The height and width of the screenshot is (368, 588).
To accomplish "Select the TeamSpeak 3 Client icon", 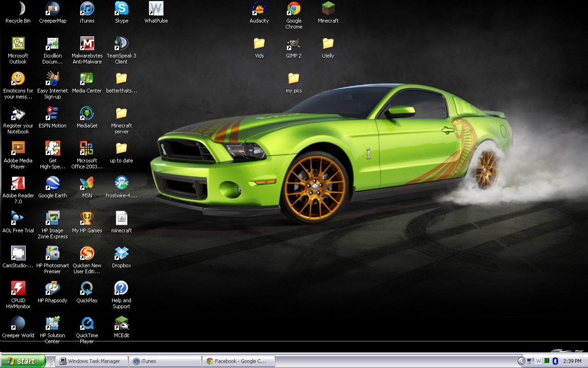I will pyautogui.click(x=121, y=44).
